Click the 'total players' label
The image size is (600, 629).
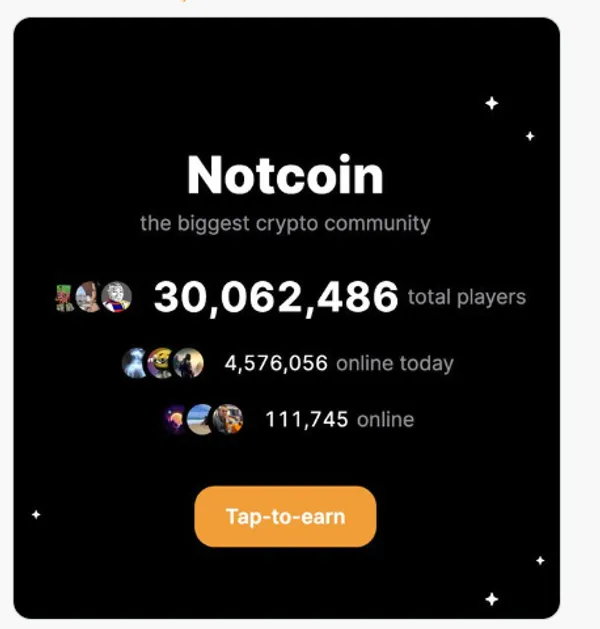467,297
